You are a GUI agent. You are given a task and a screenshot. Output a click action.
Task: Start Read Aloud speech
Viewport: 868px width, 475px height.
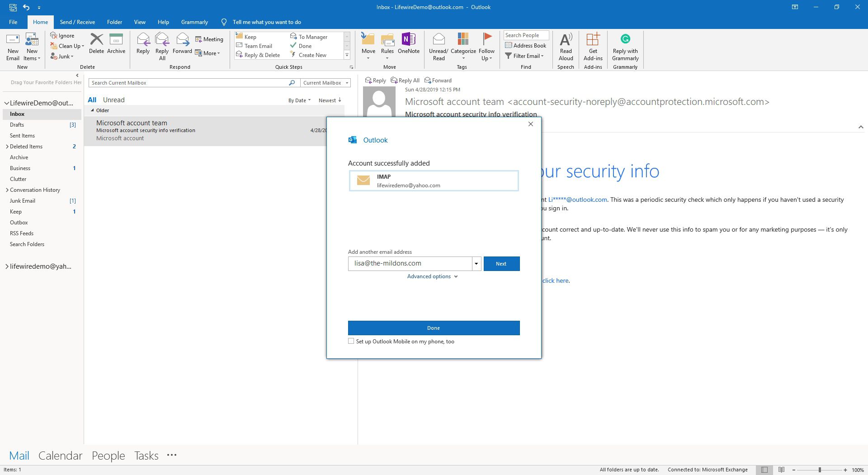[566, 47]
